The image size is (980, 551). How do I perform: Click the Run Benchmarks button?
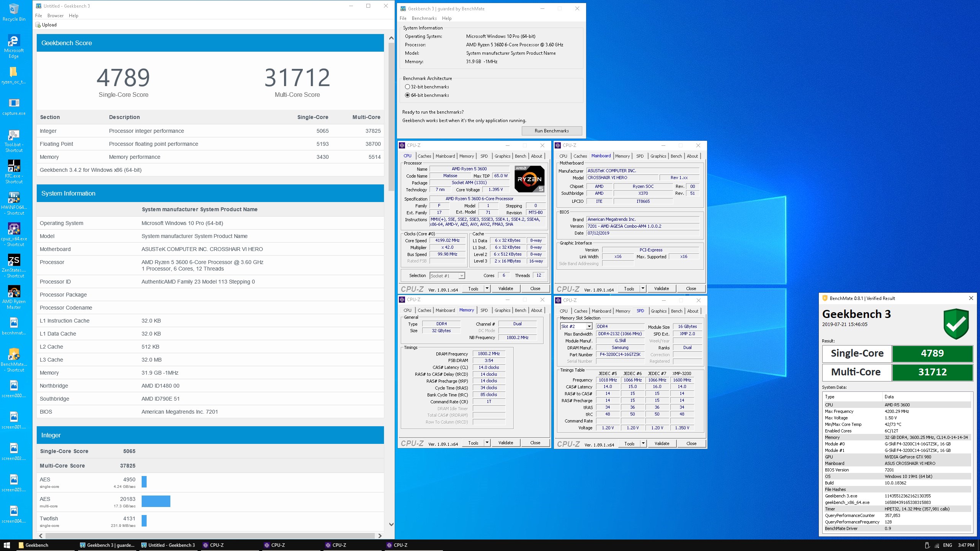pos(552,131)
